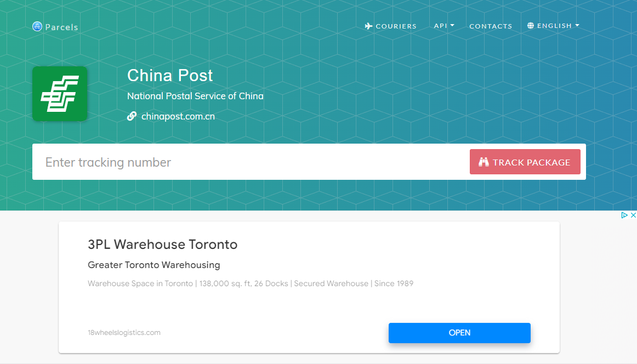
Task: Click the chain link icon beside chinapost.com.cn
Action: [x=132, y=116]
